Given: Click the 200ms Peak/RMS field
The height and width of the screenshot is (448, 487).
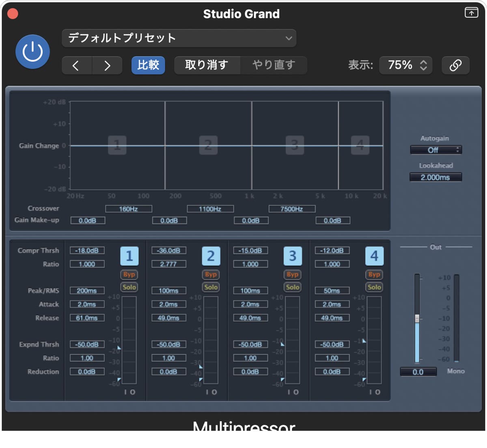Looking at the screenshot, I should click(87, 291).
